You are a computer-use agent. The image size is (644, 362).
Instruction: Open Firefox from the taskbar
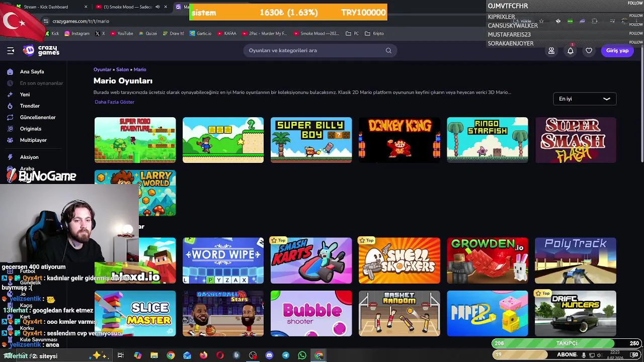click(203, 355)
